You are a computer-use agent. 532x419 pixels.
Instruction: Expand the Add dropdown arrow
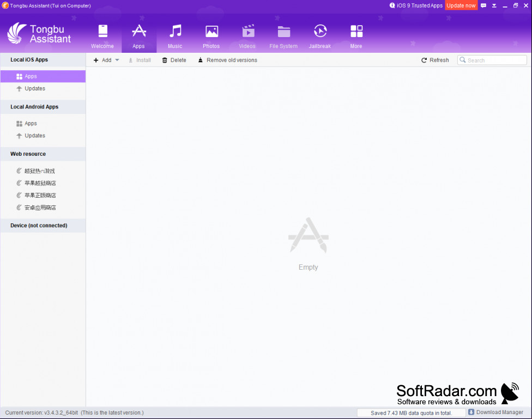tap(117, 60)
